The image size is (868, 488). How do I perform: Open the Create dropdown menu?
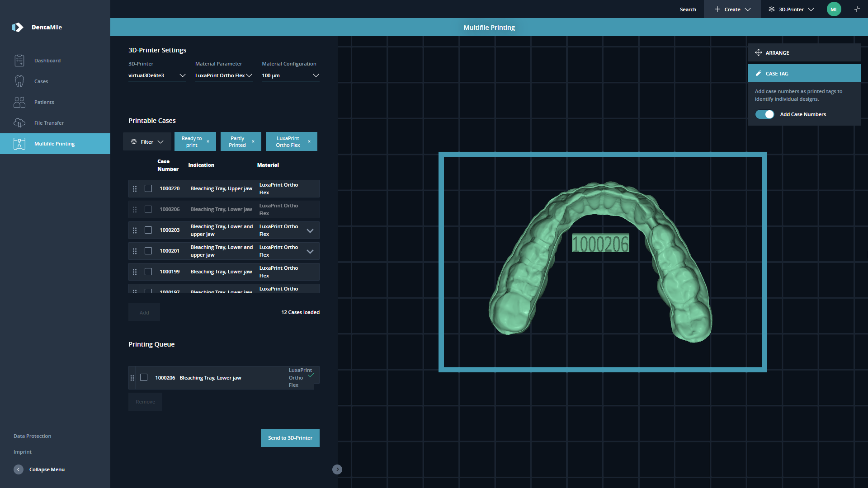[x=732, y=9]
